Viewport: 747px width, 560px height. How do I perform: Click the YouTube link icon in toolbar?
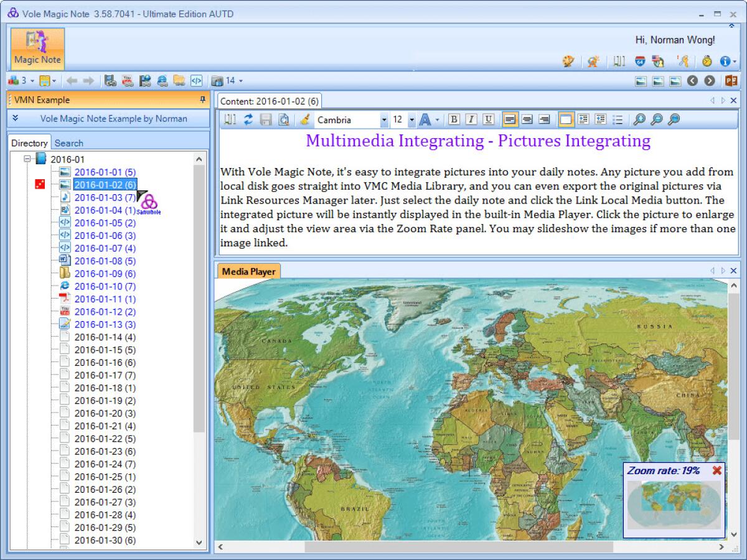128,81
